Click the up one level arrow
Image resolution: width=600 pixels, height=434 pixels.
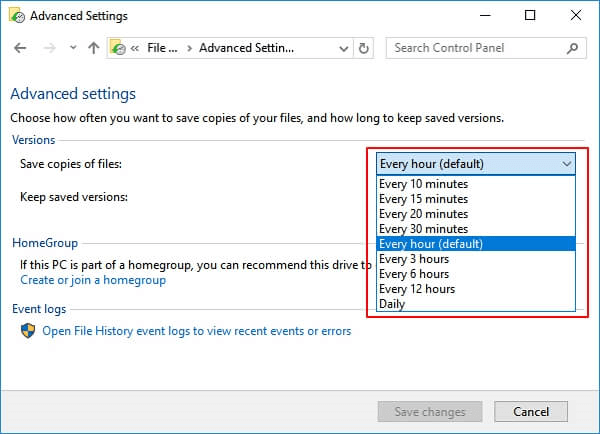pos(94,48)
